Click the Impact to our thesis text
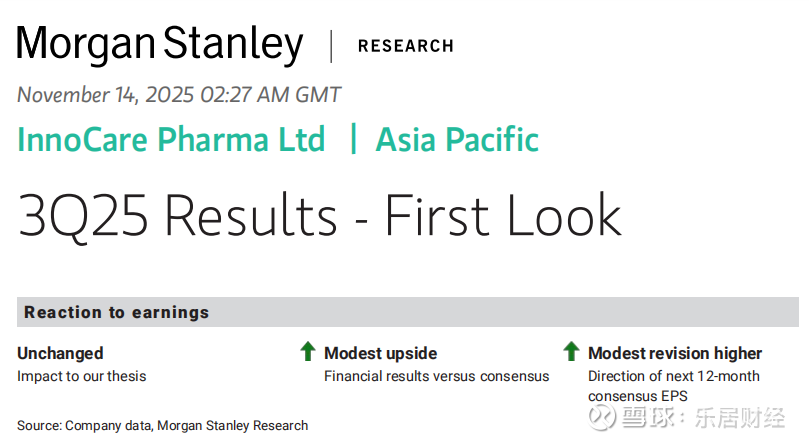 (81, 376)
